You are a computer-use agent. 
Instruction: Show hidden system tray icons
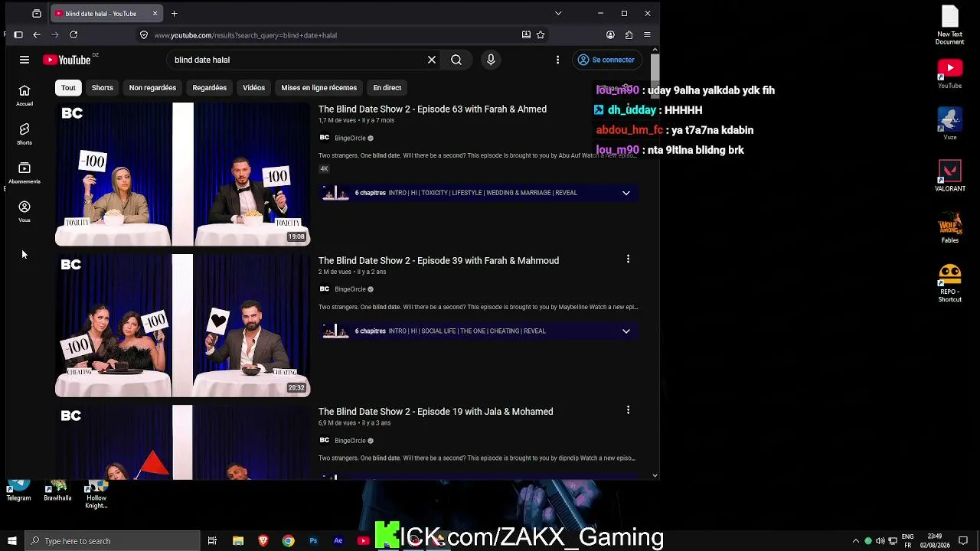(856, 541)
